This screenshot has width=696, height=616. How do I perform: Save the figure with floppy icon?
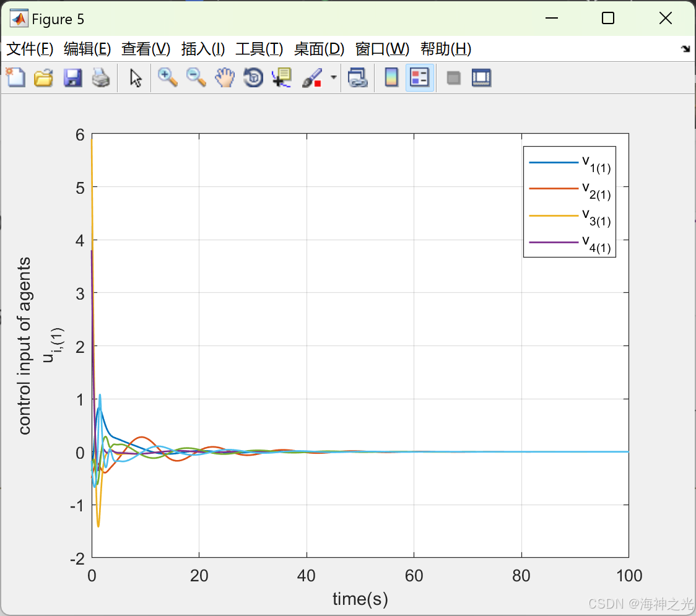pos(72,77)
